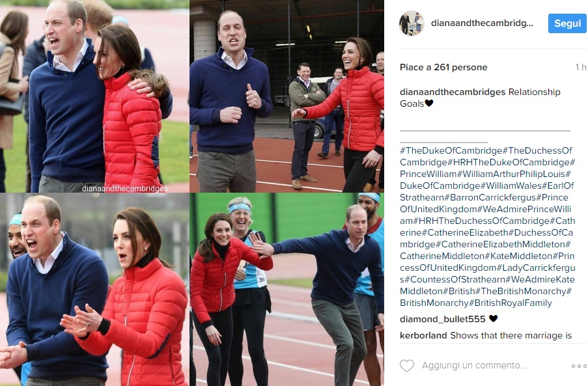This screenshot has height=386, width=588.
Task: Like the post with the heart icon
Action: tap(407, 365)
